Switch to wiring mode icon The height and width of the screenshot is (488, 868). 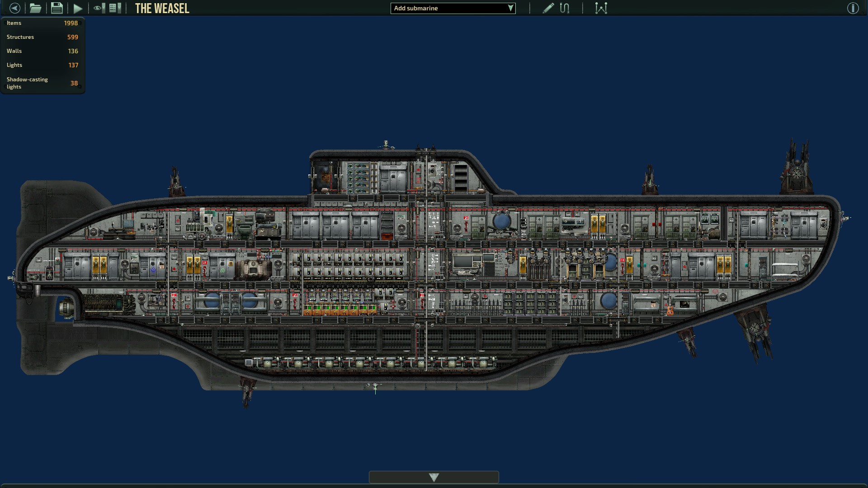565,8
